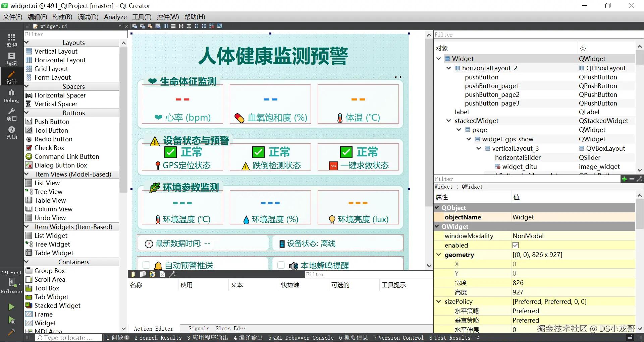Viewport: 644px width, 342px height.
Task: Apply Lay Out in a Grid
Action: pyautogui.click(x=204, y=26)
